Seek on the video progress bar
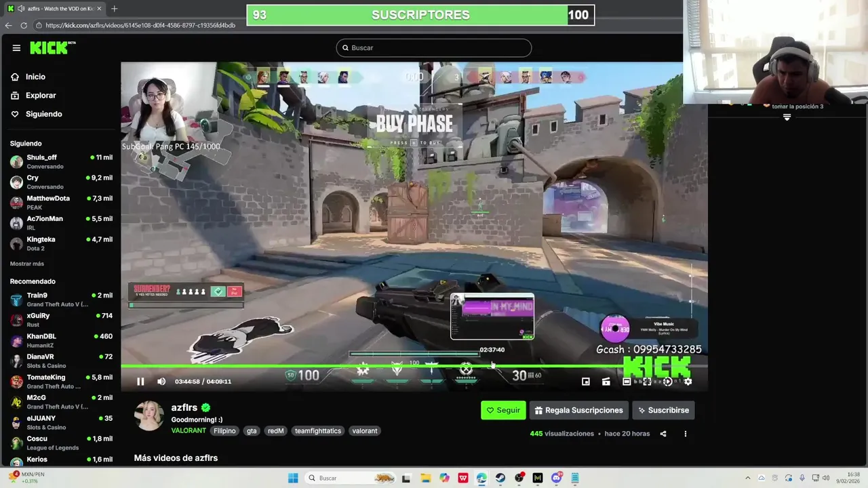Image resolution: width=868 pixels, height=488 pixels. [x=414, y=366]
